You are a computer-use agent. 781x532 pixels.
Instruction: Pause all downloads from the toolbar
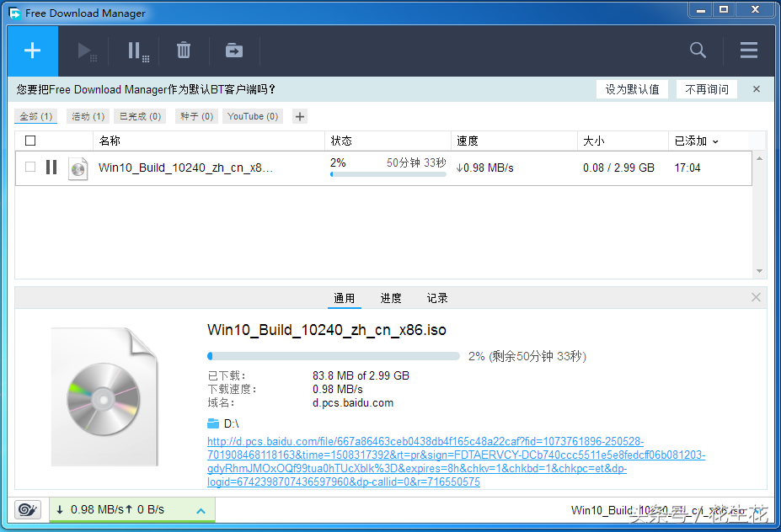click(138, 51)
